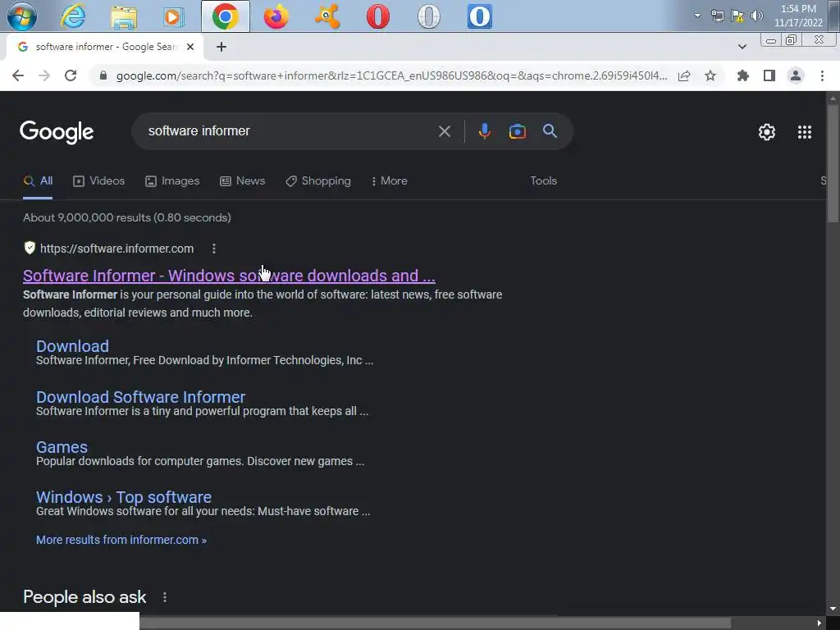The image size is (840, 630).
Task: Open Software Informer - Windows software downloads result
Action: (x=229, y=276)
